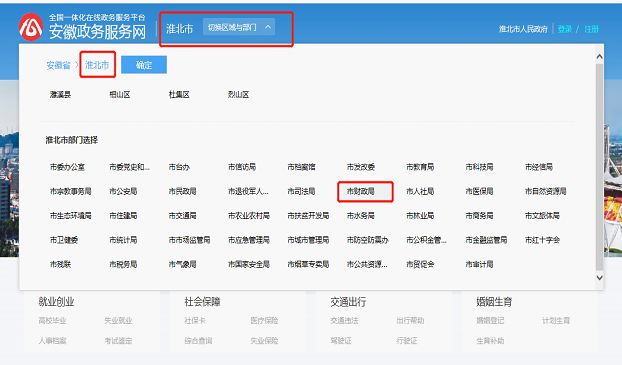Select department 市交通局
This screenshot has height=365, width=622.
coord(182,215)
